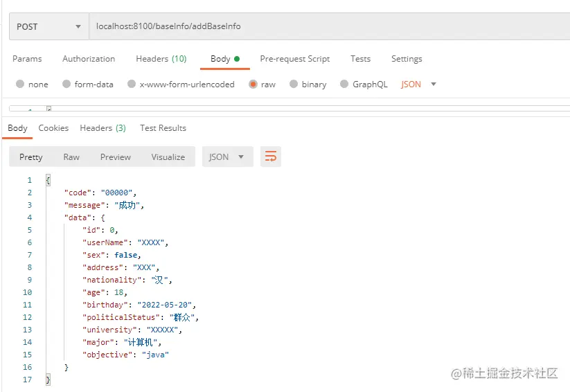Click the Raw response view button
Viewport: 570px width, 392px height.
(71, 157)
